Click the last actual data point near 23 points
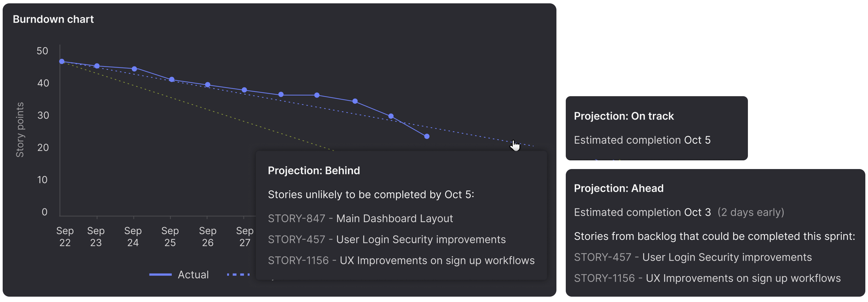Viewport: 868px width, 302px height. (427, 136)
